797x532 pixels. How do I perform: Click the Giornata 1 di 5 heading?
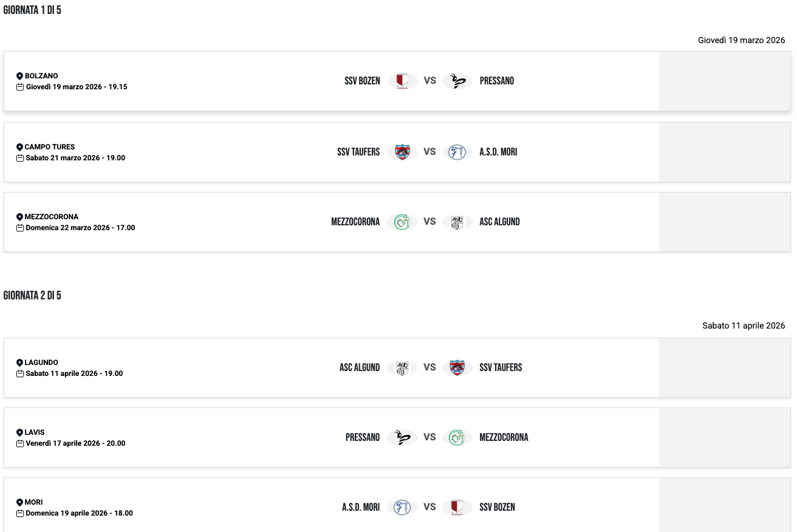pyautogui.click(x=32, y=10)
